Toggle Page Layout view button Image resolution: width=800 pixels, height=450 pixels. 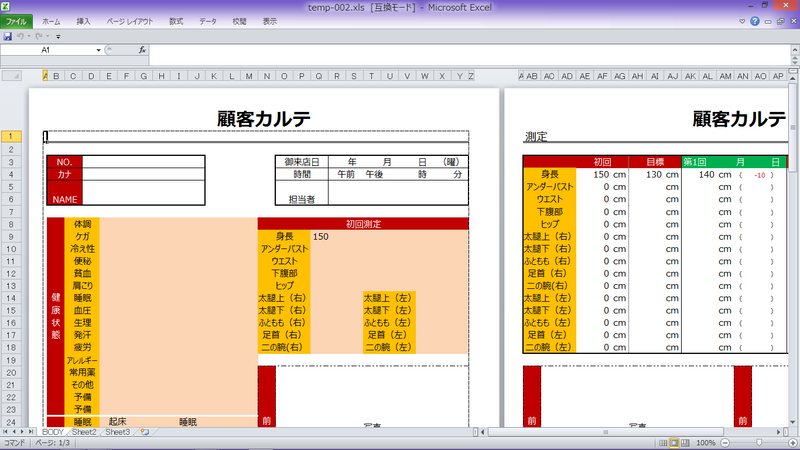[673, 442]
